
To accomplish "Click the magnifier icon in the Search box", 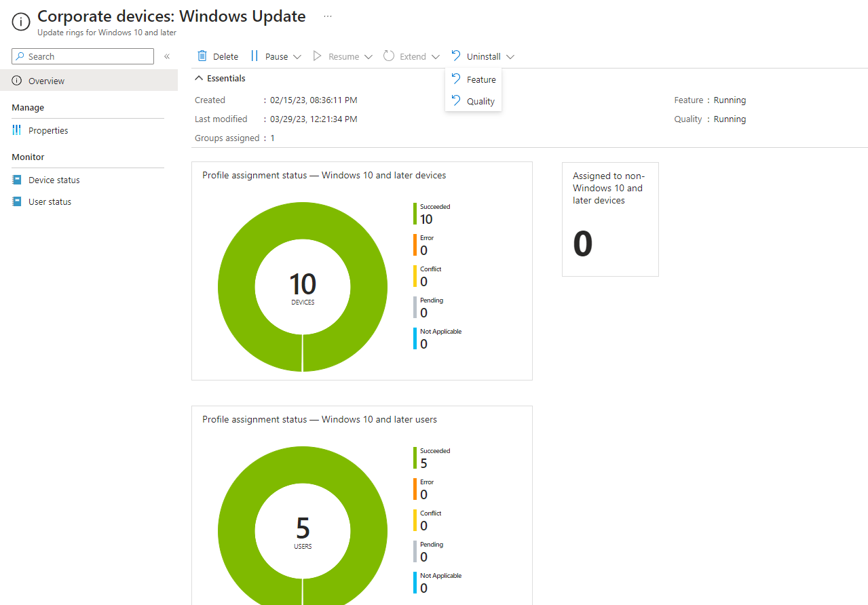I will (x=20, y=56).
